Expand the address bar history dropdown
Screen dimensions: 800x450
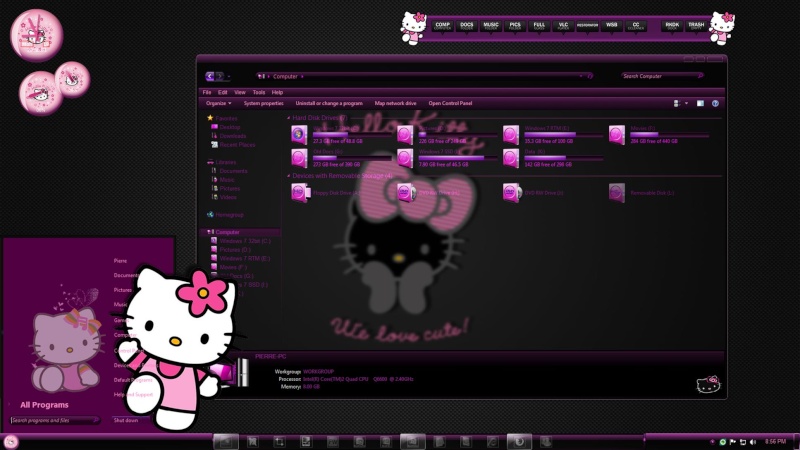pos(581,76)
